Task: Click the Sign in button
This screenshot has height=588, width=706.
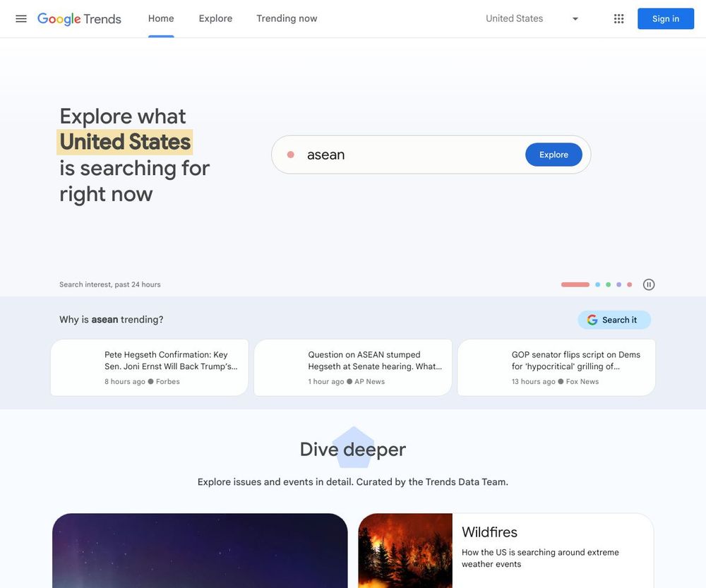Action: click(x=666, y=18)
